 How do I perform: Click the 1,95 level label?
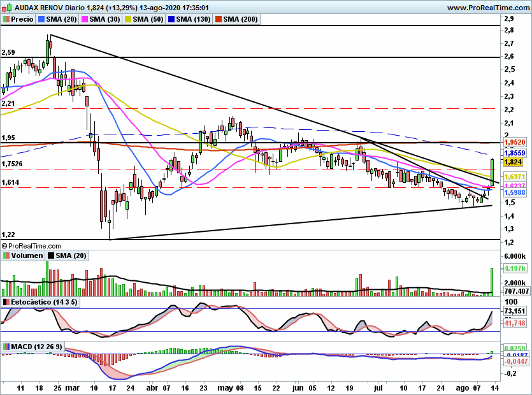point(8,138)
